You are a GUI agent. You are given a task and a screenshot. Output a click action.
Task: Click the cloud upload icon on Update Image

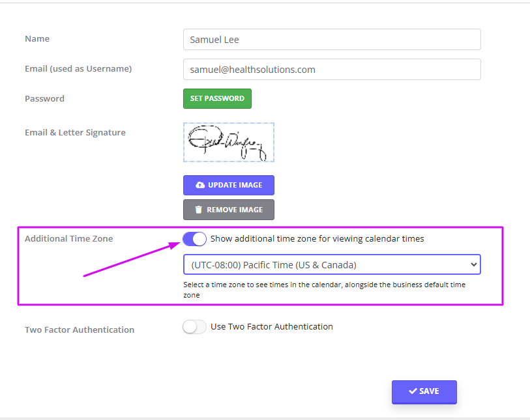pyautogui.click(x=200, y=186)
